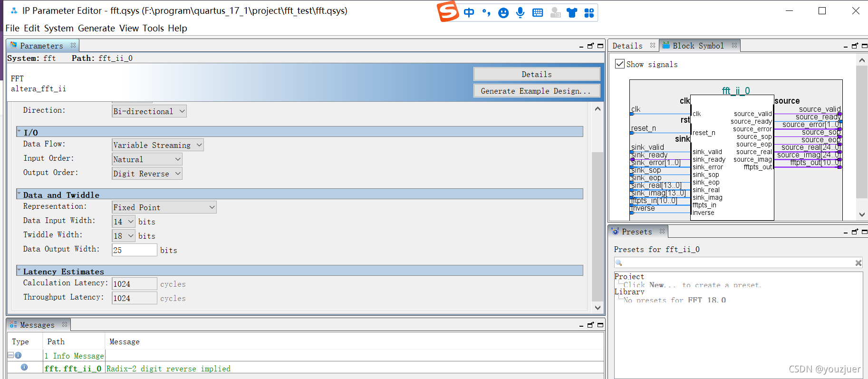Click the Throughput Latency field
The image size is (868, 379).
135,298
